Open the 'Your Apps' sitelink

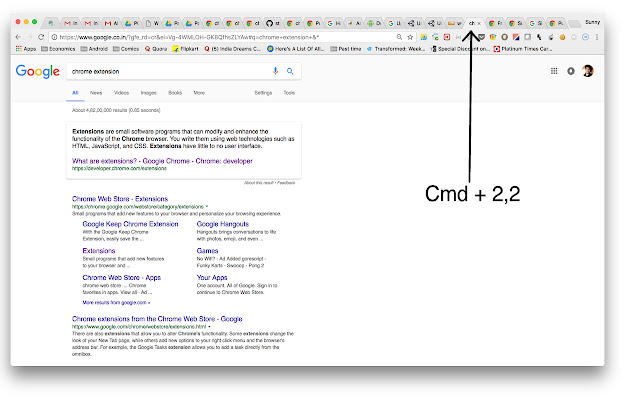pos(212,278)
